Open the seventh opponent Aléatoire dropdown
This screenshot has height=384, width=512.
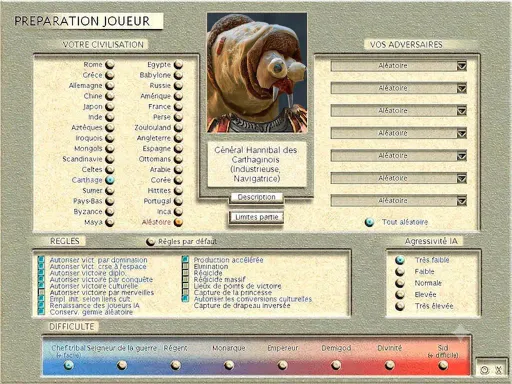pos(399,201)
